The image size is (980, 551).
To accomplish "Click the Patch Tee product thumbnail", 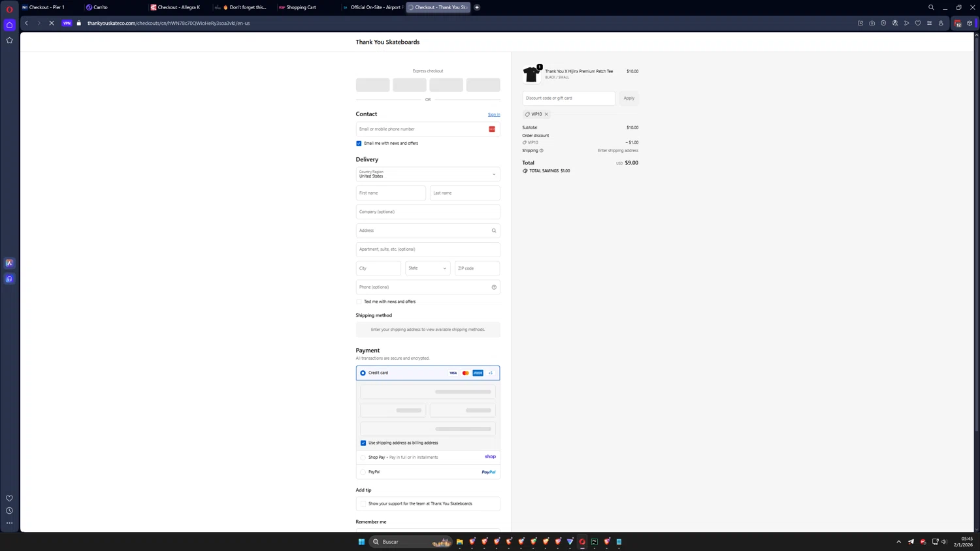I will 531,74.
